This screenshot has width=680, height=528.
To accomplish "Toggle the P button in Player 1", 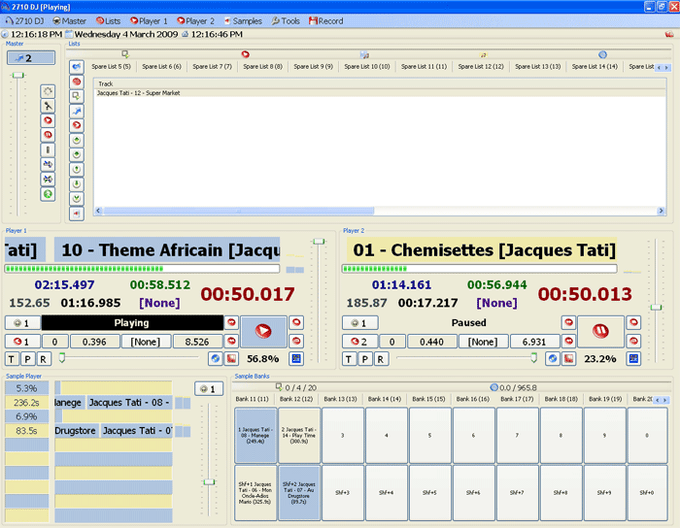I will pyautogui.click(x=27, y=359).
